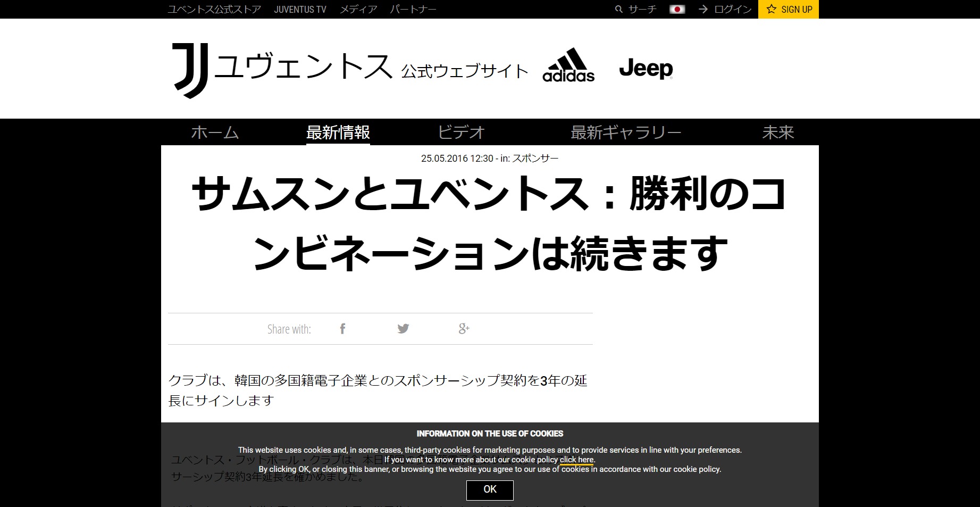Switch to the ビデオ tab
This screenshot has height=507, width=980.
tap(461, 132)
